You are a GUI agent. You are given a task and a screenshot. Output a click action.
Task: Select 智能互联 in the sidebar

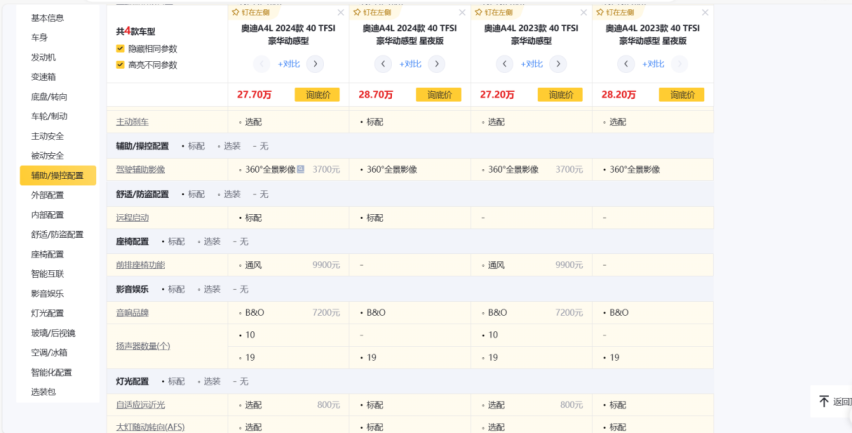(47, 274)
